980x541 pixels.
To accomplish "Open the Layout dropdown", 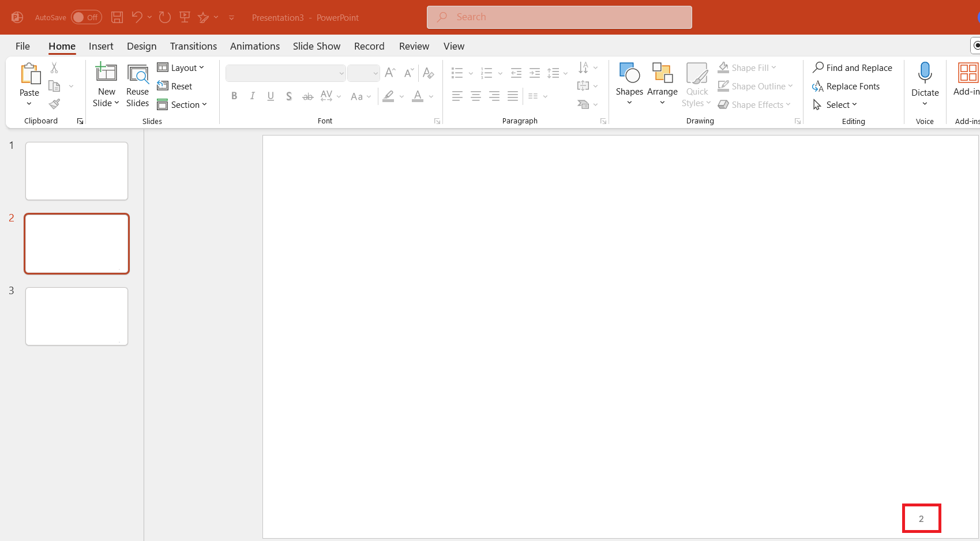I will 181,67.
